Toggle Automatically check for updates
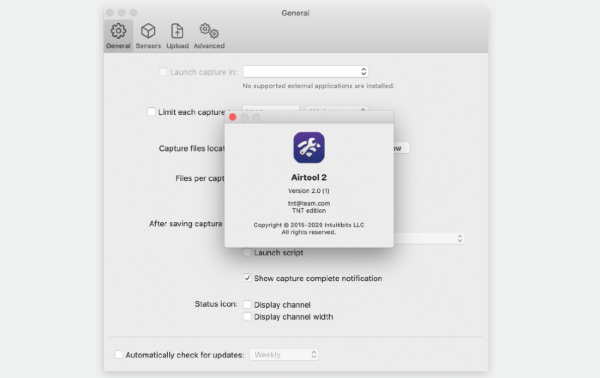Viewport: 600px width, 378px height. [119, 355]
